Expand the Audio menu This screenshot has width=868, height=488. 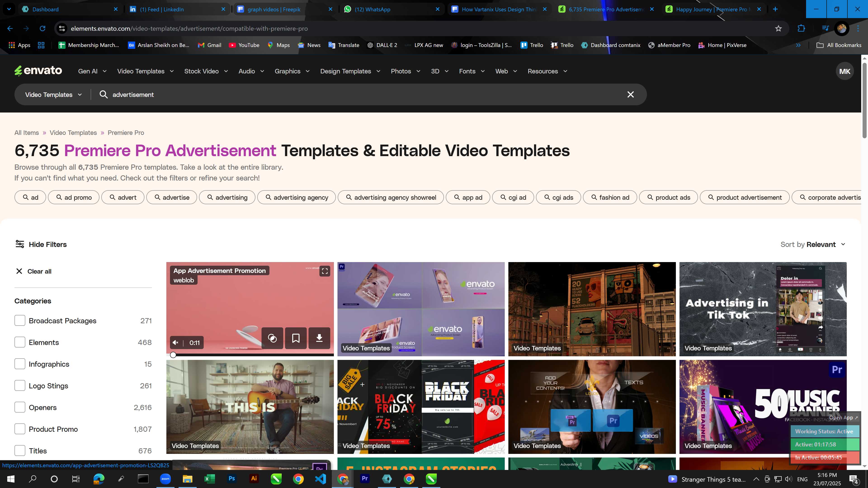pyautogui.click(x=251, y=71)
